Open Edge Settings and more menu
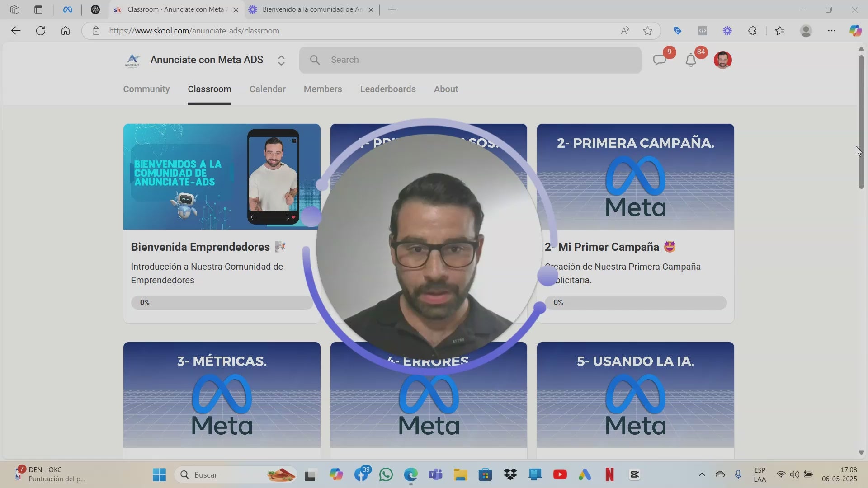 (831, 31)
